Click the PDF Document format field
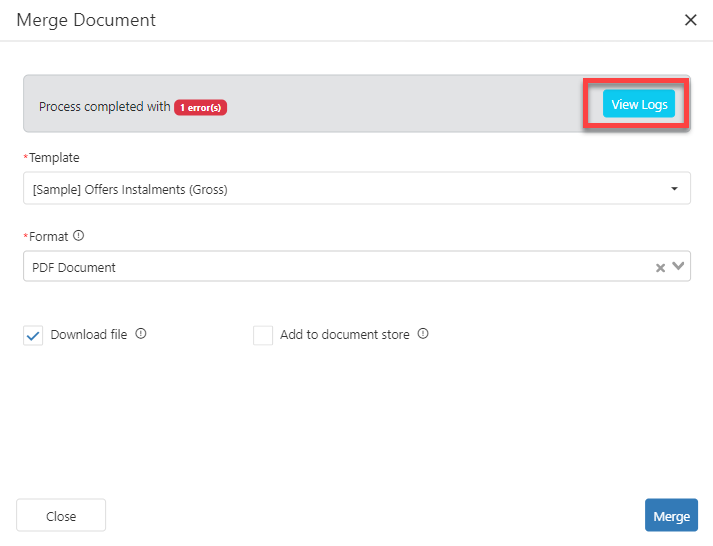 (x=330, y=267)
